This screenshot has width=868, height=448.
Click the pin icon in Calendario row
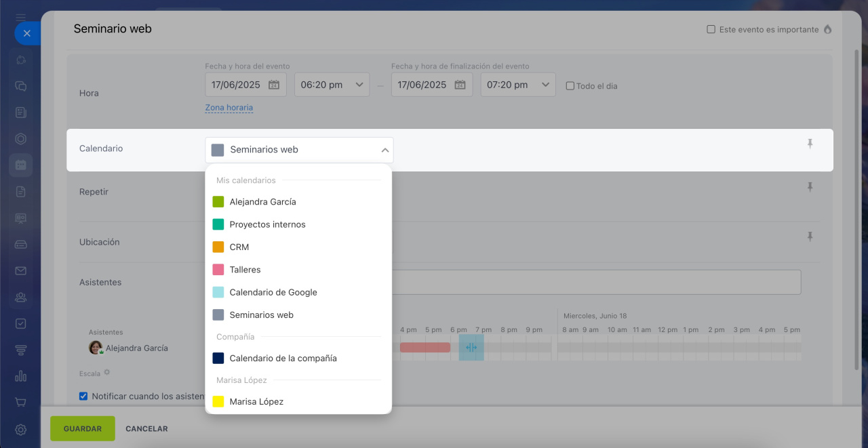click(810, 144)
